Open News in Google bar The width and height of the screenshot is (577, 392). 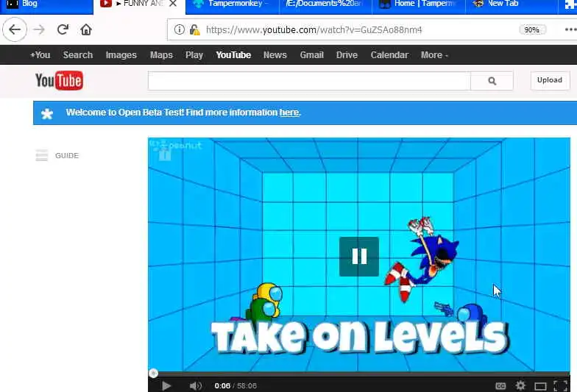275,55
